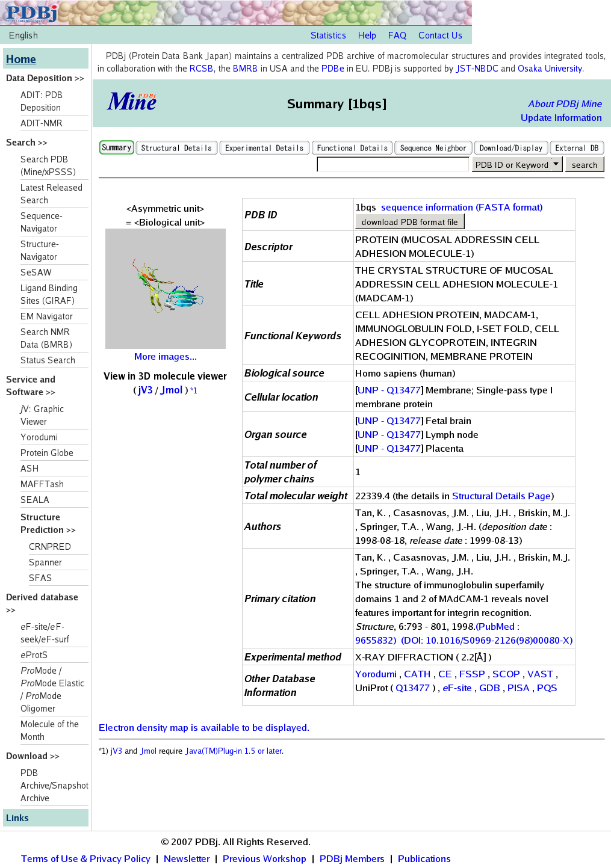Open Protein Globe sidebar link
Viewport: 611px width, 868px height.
[47, 452]
